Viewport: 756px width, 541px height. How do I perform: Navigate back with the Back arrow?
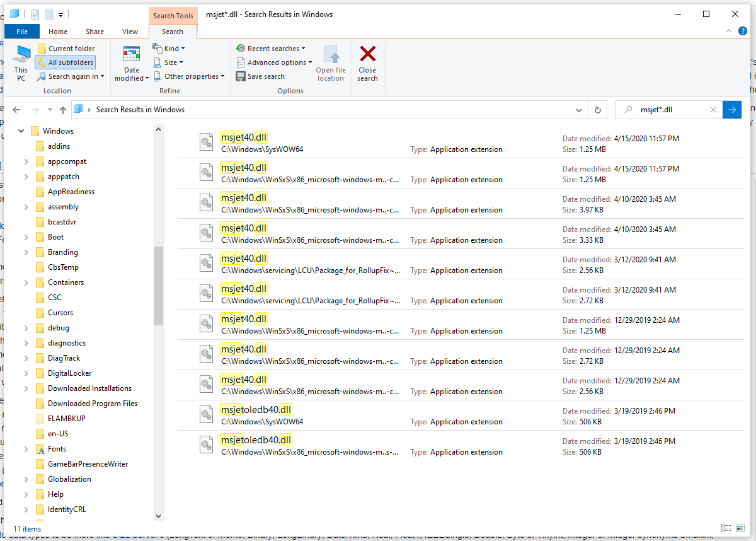[16, 110]
